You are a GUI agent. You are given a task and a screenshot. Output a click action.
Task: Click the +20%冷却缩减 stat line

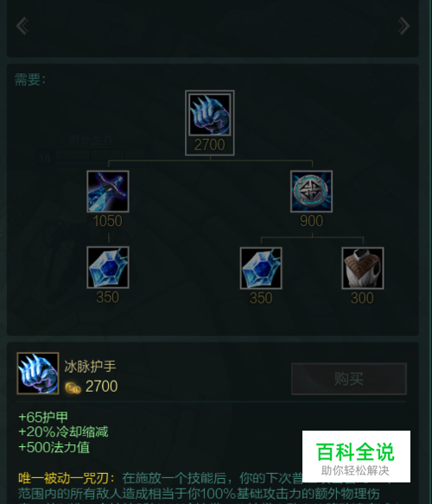[63, 432]
